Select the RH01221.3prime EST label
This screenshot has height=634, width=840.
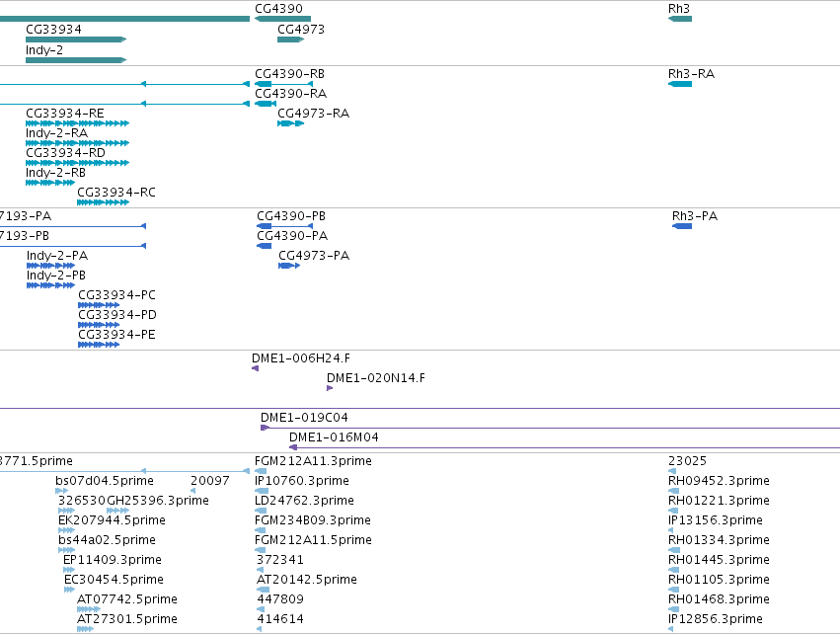pyautogui.click(x=719, y=501)
